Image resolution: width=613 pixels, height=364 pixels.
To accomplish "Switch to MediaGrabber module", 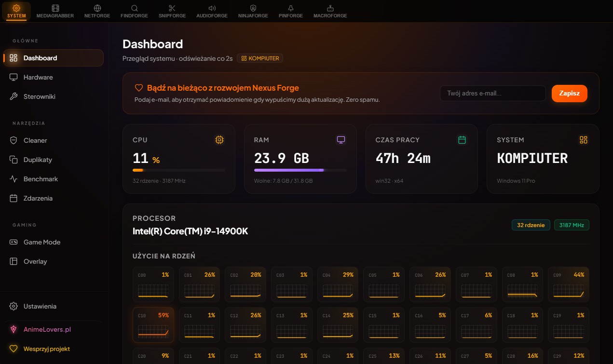I will coord(55,11).
